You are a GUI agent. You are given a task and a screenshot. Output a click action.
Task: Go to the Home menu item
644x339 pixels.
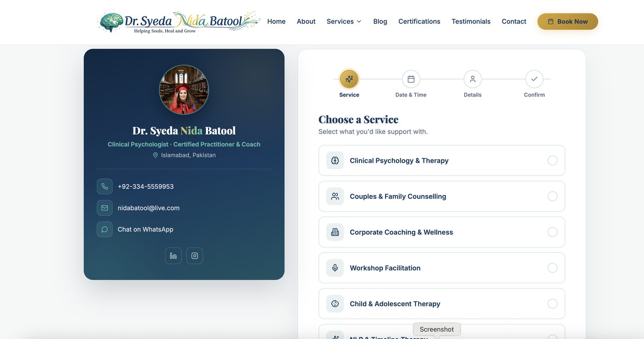pyautogui.click(x=276, y=22)
